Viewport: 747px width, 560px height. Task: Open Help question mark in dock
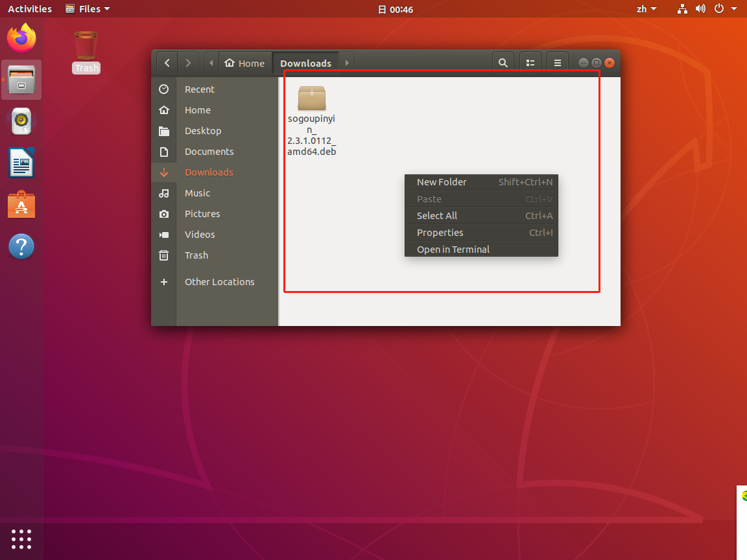(x=21, y=246)
